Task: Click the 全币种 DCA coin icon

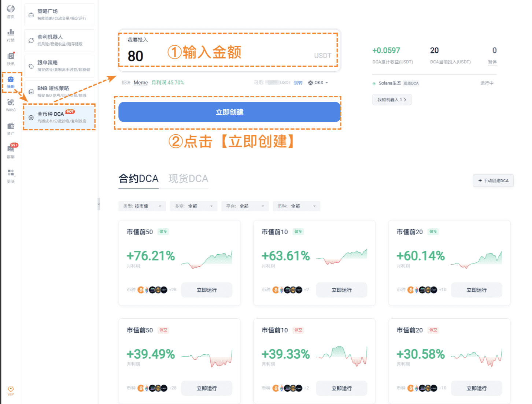Action: point(31,117)
